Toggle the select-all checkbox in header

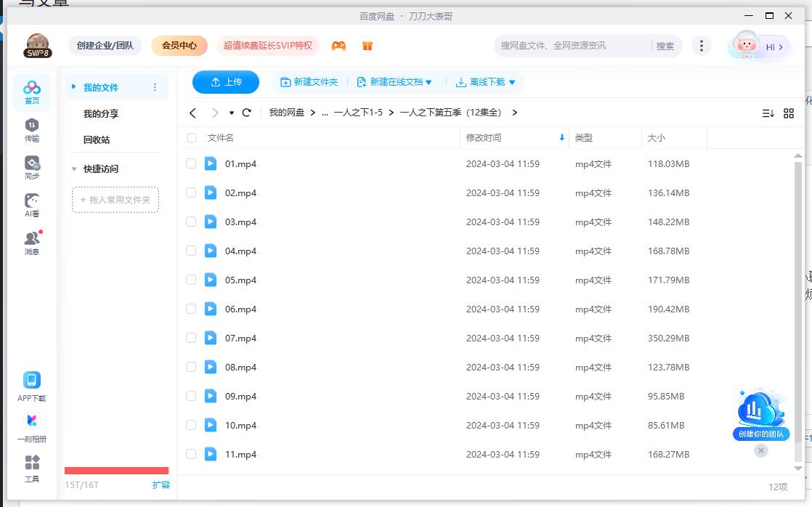(x=192, y=138)
